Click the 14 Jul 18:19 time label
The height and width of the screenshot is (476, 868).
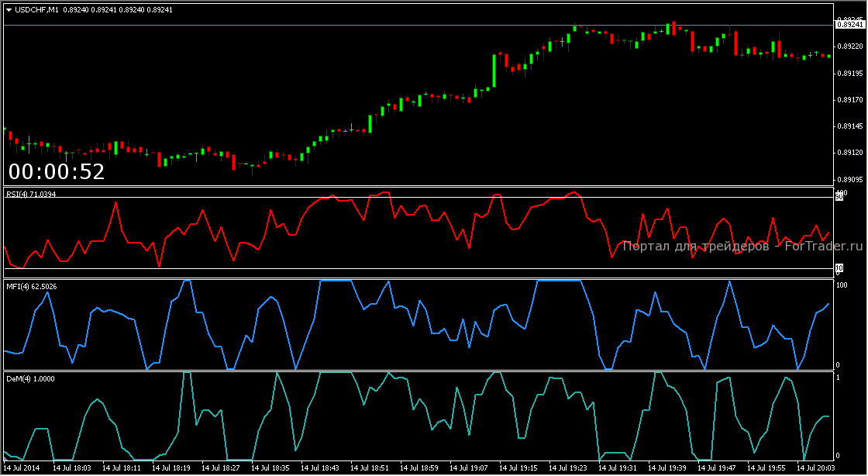click(x=171, y=467)
